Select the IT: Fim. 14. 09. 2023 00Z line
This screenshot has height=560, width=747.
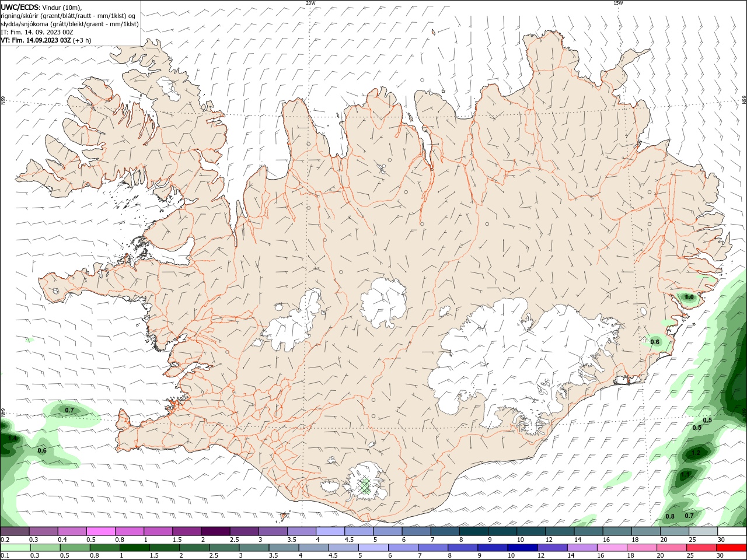click(x=37, y=32)
